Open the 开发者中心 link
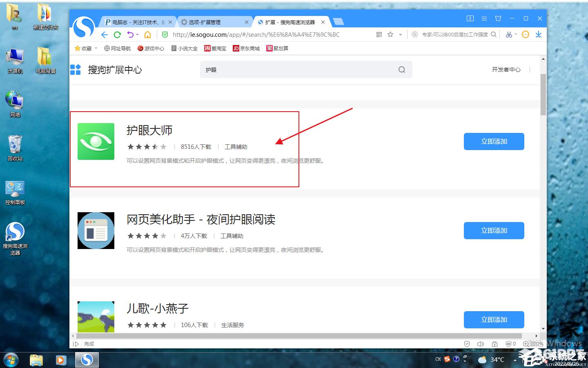Screen dimensions: 588x368 (506, 70)
